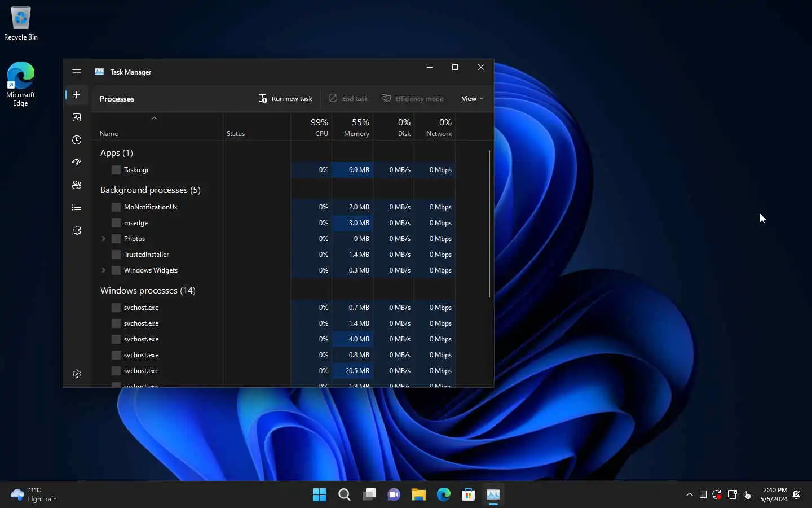Sort by the Status column header

coord(257,127)
